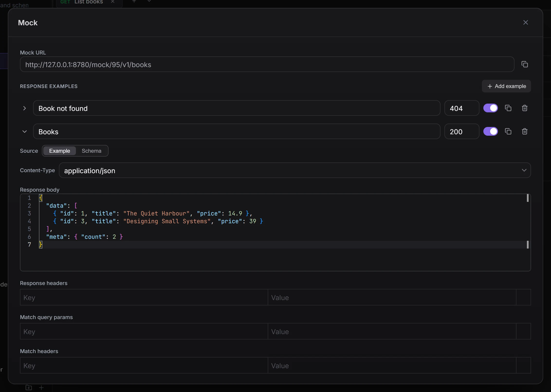Click Add example button

pos(506,86)
